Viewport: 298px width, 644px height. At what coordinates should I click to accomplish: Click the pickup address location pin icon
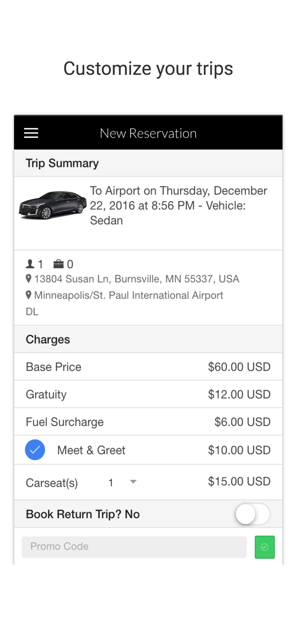click(x=28, y=278)
